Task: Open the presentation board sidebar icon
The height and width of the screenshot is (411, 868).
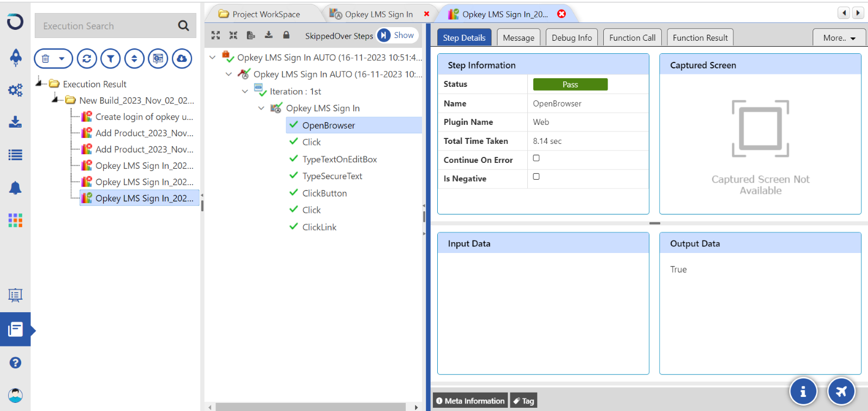Action: coord(15,295)
